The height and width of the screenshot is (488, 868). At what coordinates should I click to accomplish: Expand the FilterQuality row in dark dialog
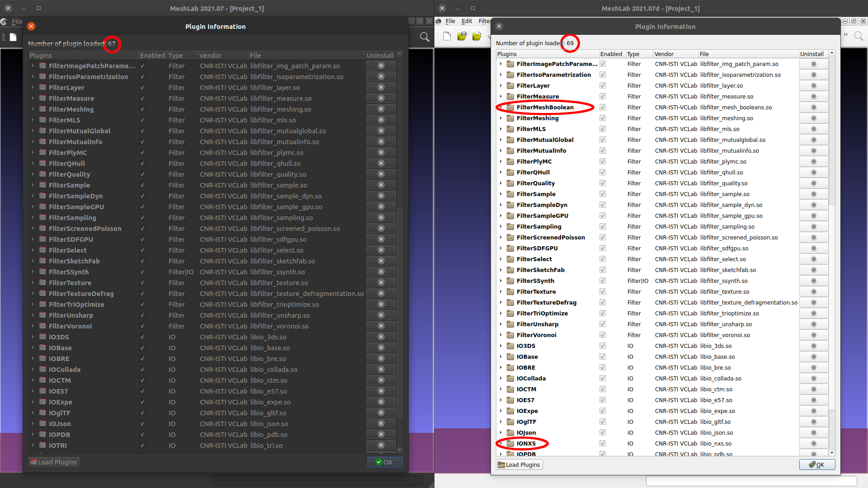coord(33,174)
